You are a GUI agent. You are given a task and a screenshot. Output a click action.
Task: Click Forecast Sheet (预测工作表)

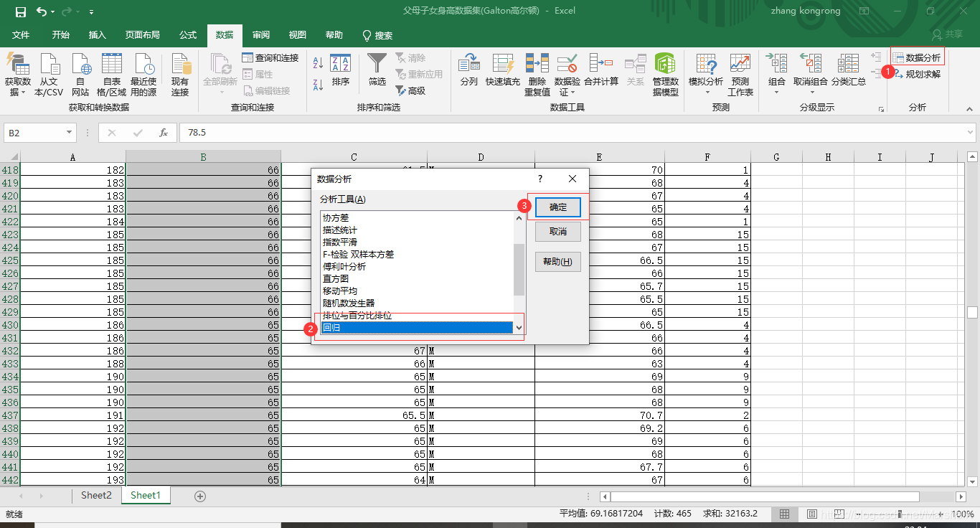(x=740, y=75)
